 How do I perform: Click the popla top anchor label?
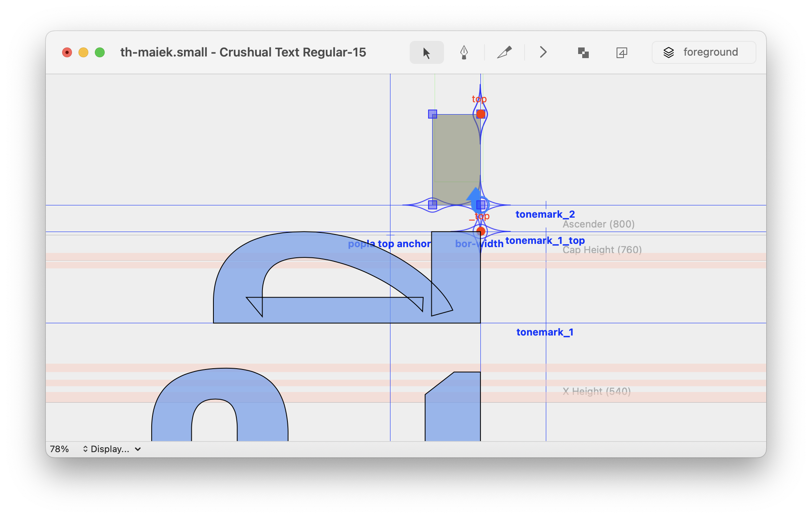(x=389, y=244)
